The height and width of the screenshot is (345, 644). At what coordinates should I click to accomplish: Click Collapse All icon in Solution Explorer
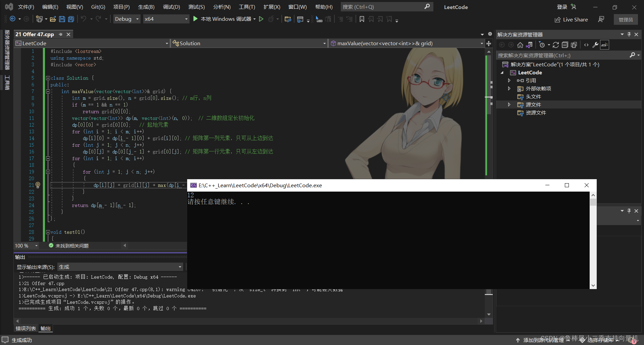pos(565,45)
